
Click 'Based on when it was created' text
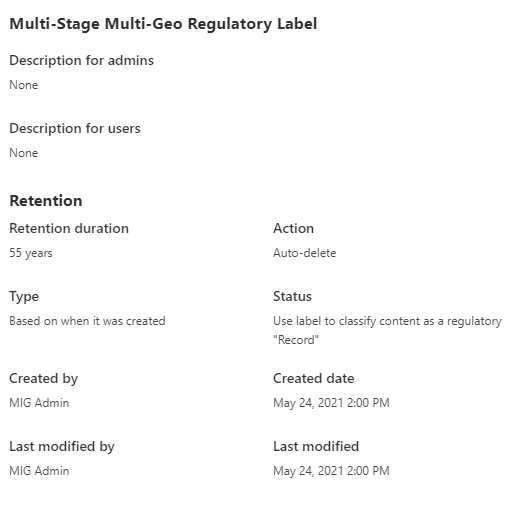[87, 321]
